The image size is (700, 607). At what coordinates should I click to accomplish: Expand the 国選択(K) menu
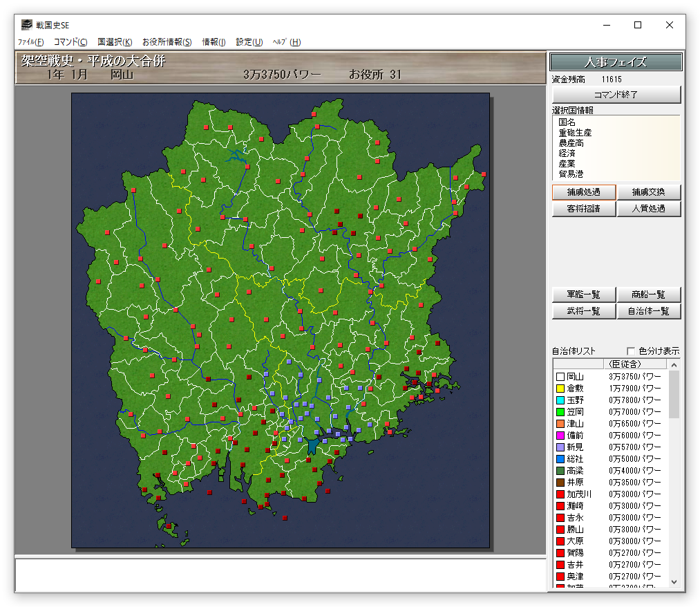click(x=115, y=42)
